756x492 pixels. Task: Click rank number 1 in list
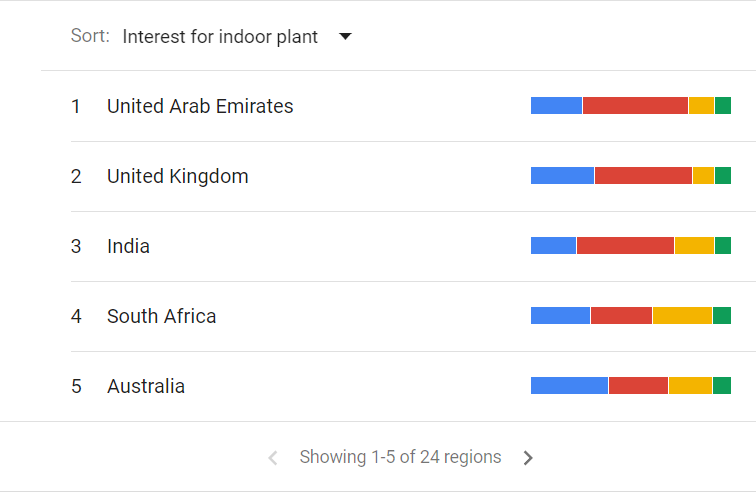click(x=76, y=106)
